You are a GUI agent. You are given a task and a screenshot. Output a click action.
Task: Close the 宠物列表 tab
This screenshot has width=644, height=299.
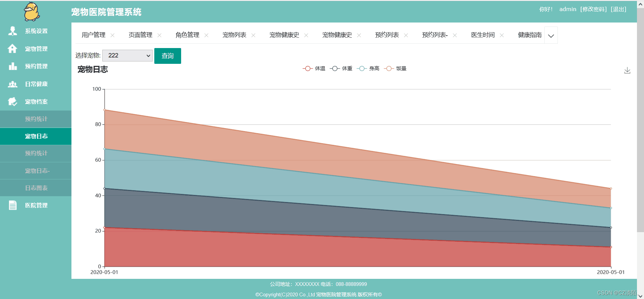click(x=253, y=35)
